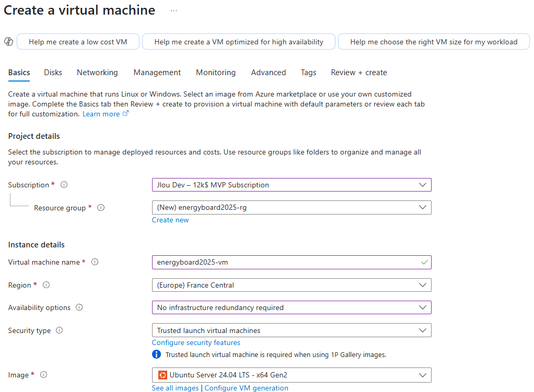Click the external link icon after Learn more
534x392 pixels.
click(126, 113)
